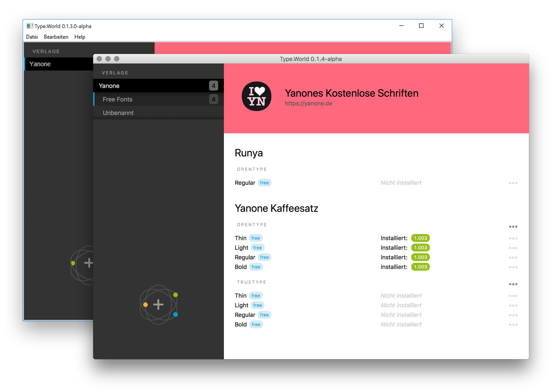This screenshot has height=392, width=555.
Task: Select the Unbenannt subscription
Action: click(x=158, y=113)
